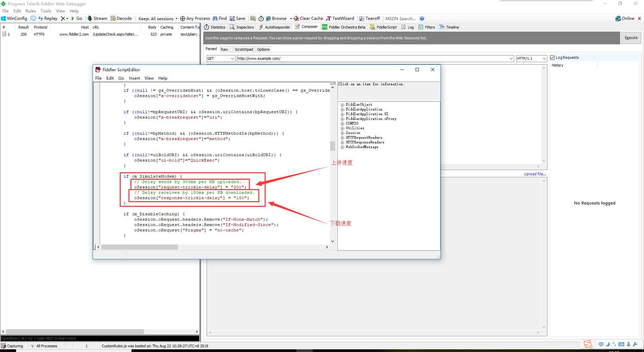The height and width of the screenshot is (352, 644).
Task: Click ScriptEditor horizontal scrollbar thumb
Action: 139,247
